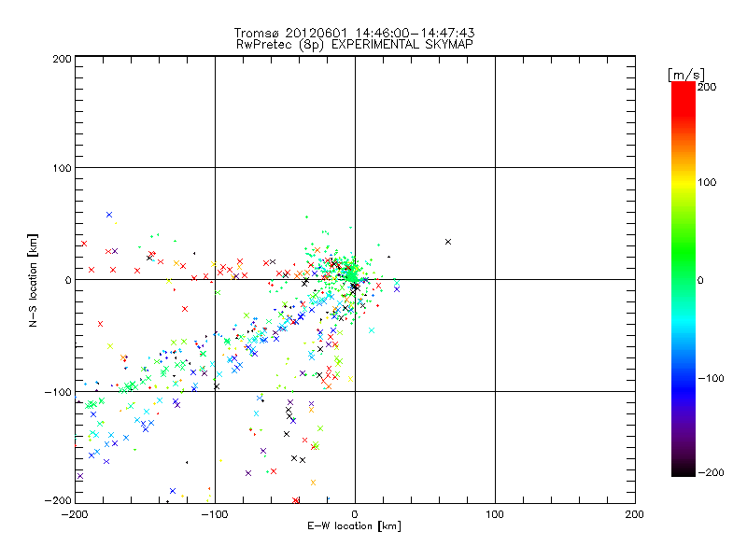Click the blue X marker near upper left

click(x=109, y=215)
